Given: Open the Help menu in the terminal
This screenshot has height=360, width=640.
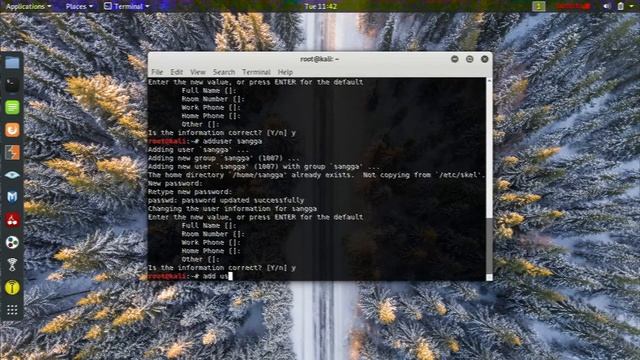Looking at the screenshot, I should [x=285, y=72].
